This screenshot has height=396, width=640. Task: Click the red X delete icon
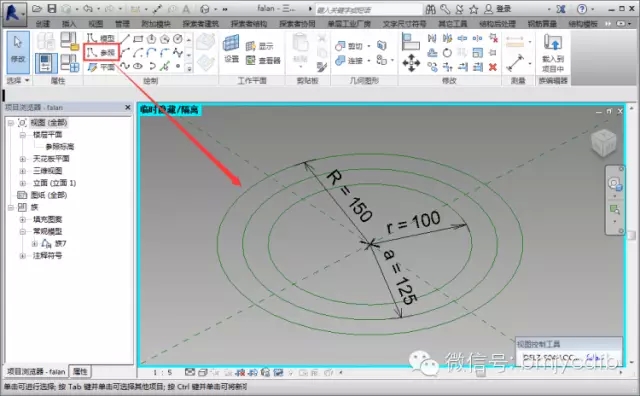pyautogui.click(x=493, y=67)
